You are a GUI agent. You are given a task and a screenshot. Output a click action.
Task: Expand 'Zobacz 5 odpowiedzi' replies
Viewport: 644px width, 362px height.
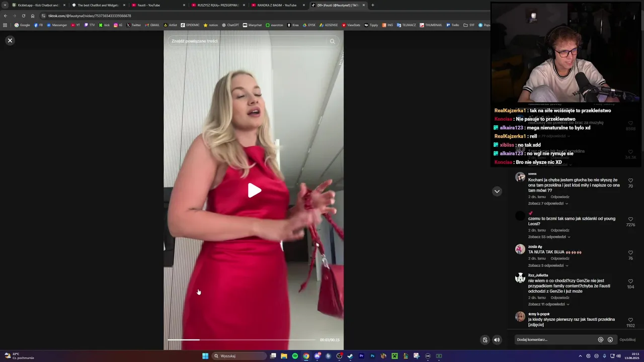[548, 265]
